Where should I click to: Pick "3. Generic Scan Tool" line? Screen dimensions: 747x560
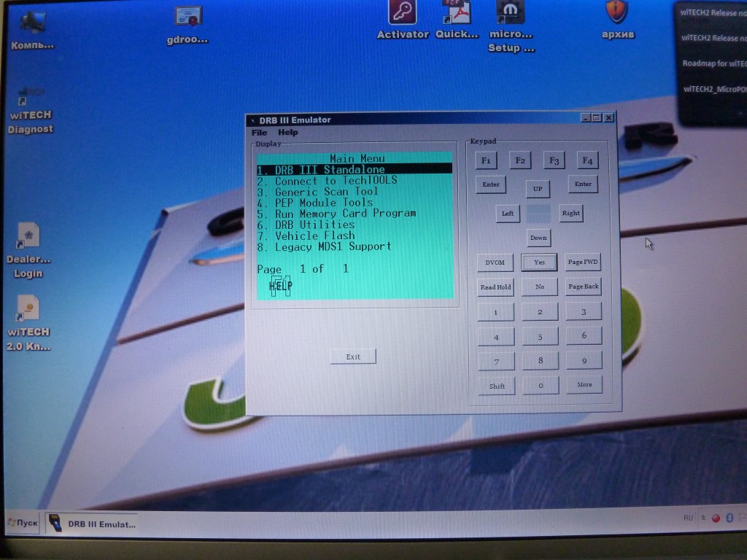point(318,192)
